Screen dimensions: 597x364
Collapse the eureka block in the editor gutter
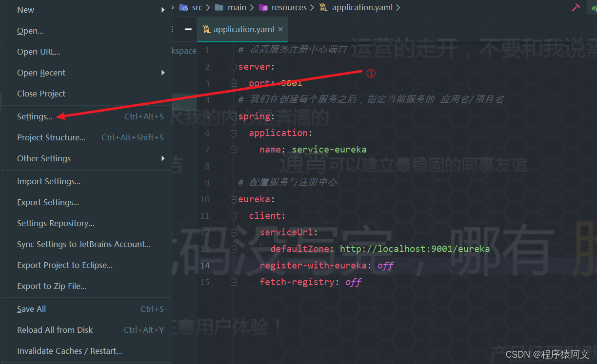[233, 199]
